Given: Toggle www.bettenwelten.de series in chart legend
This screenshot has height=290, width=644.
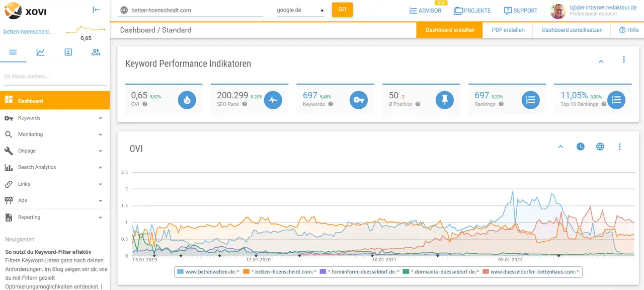Looking at the screenshot, I should click(206, 272).
